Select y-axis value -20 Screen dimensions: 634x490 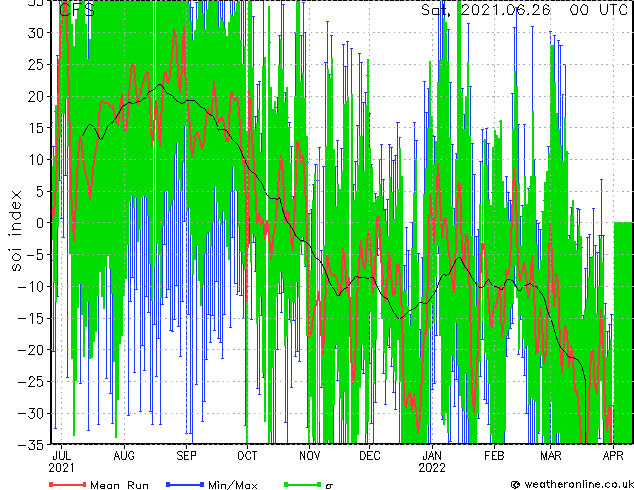(x=30, y=350)
